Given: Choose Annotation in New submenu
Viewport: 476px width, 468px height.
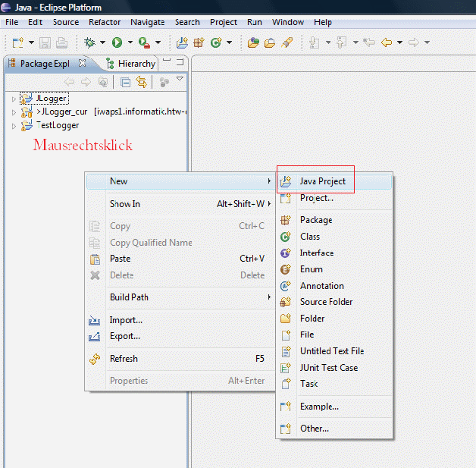Looking at the screenshot, I should click(x=334, y=286).
